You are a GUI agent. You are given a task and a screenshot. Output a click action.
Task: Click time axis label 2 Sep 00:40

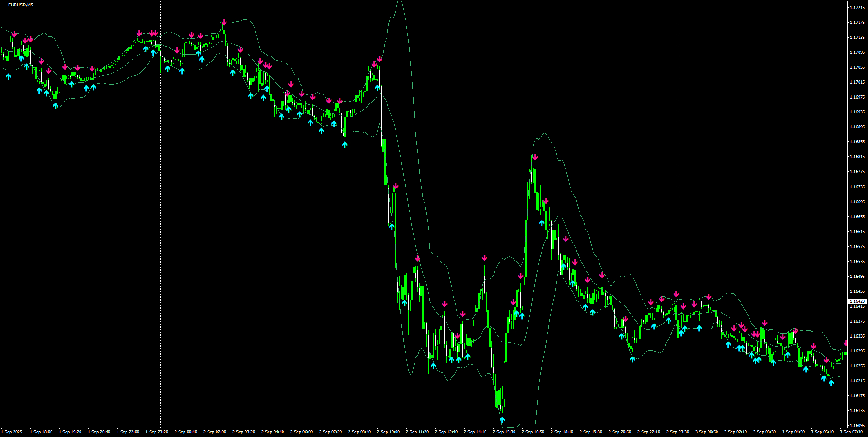186,432
